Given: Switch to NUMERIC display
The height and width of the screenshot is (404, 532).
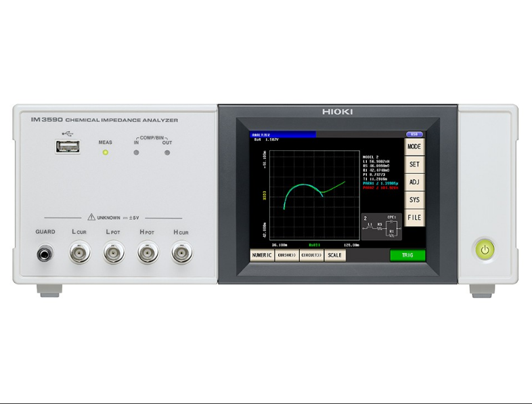Looking at the screenshot, I should (x=262, y=256).
